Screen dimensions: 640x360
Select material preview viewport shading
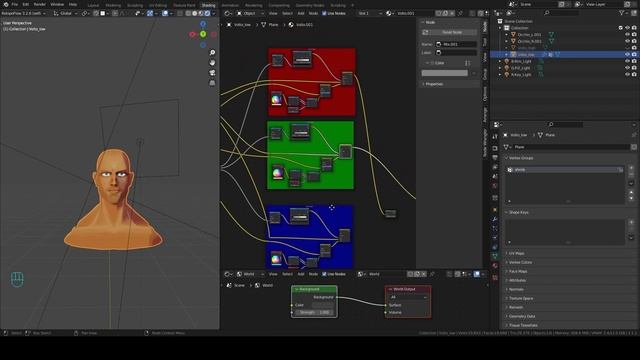pyautogui.click(x=201, y=13)
